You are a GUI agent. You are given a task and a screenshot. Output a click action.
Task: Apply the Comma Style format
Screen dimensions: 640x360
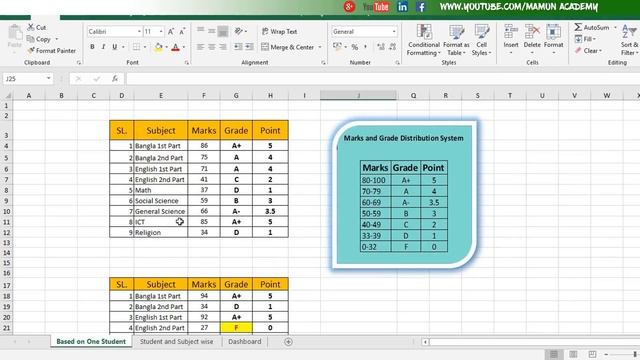coord(365,47)
